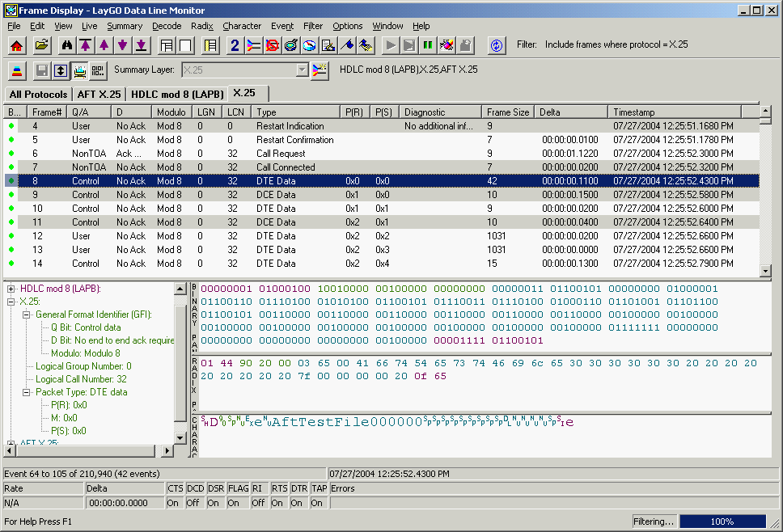Viewport: 783px width, 532px height.
Task: Click the colored arrows filter icon in main toolbar
Action: pyautogui.click(x=254, y=45)
